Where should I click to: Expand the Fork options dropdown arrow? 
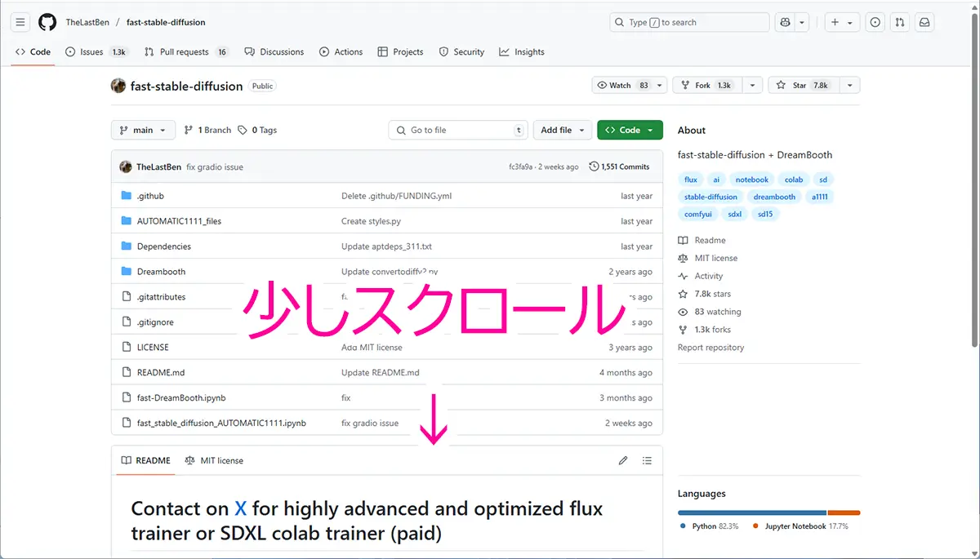pyautogui.click(x=753, y=85)
